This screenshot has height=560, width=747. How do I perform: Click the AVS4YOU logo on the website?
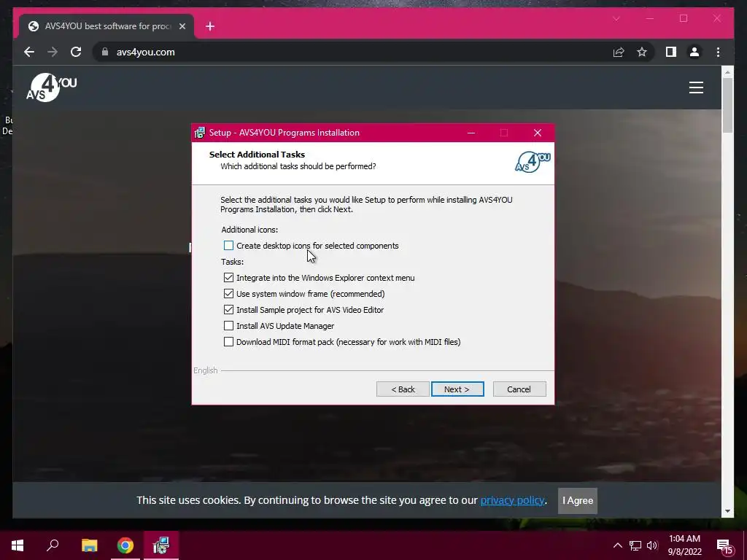coord(52,87)
